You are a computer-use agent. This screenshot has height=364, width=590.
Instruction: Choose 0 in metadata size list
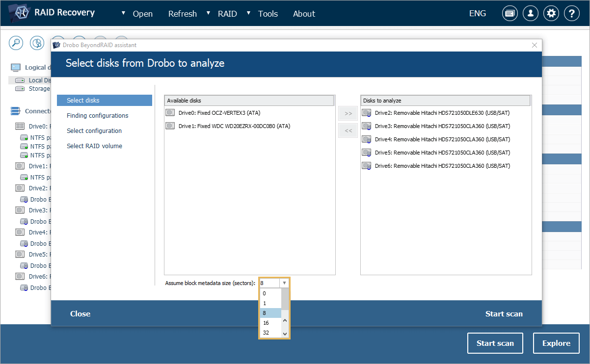click(270, 293)
